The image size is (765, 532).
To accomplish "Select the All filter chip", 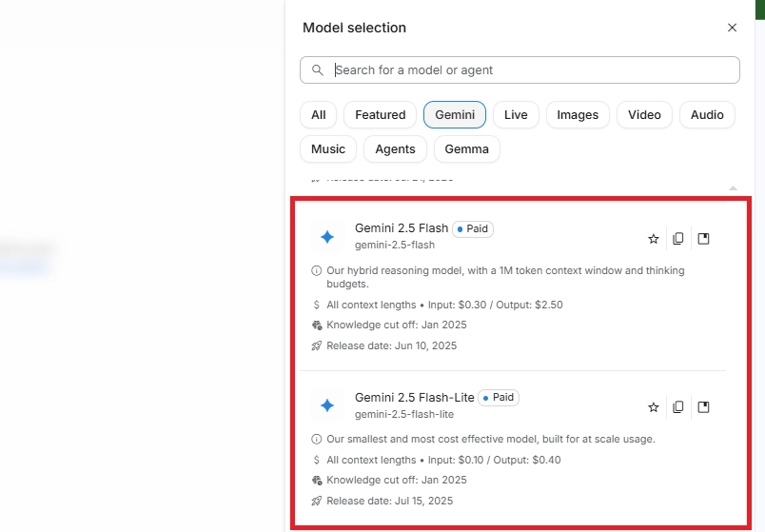I will pyautogui.click(x=318, y=115).
